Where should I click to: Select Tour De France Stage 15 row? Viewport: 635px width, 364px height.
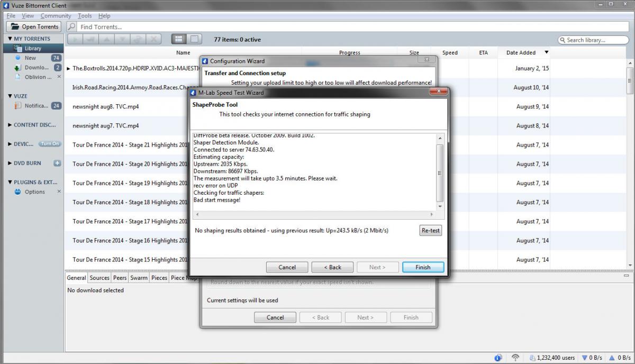346,259
